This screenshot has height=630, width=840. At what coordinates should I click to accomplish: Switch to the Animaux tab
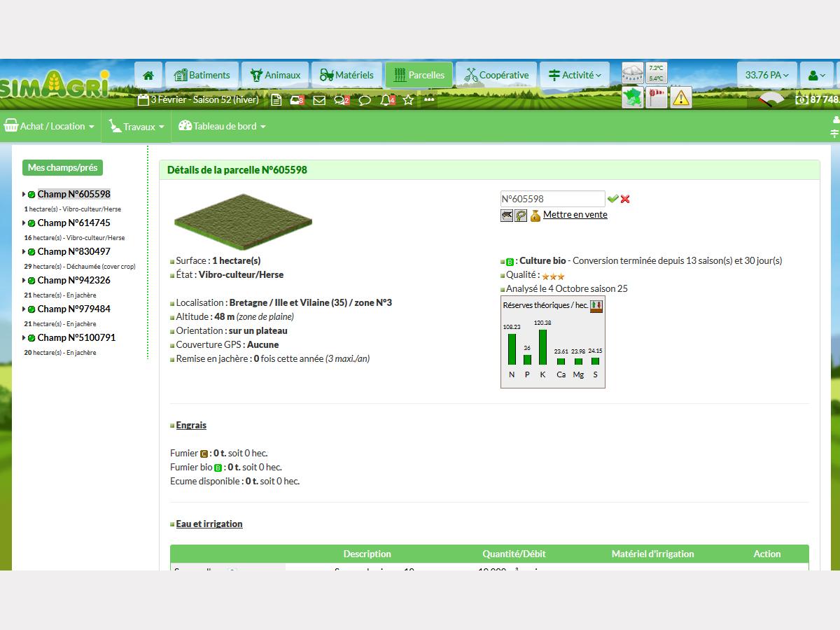click(274, 75)
